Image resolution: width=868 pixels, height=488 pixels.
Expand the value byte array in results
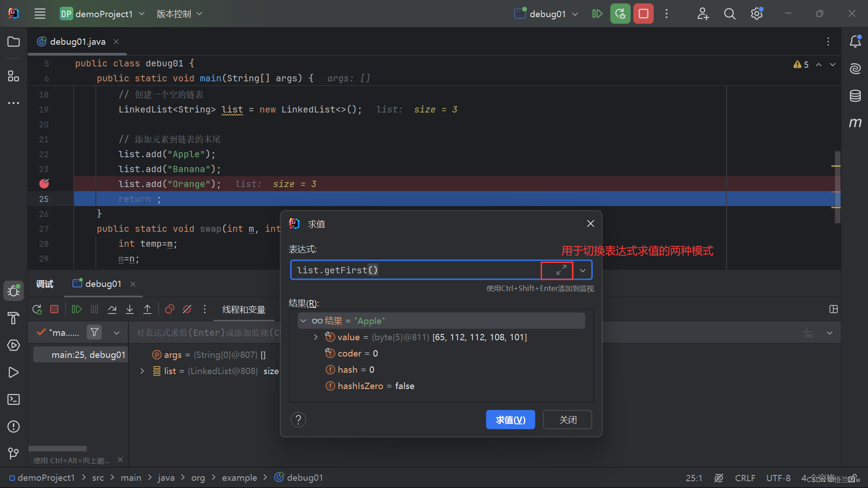(315, 337)
